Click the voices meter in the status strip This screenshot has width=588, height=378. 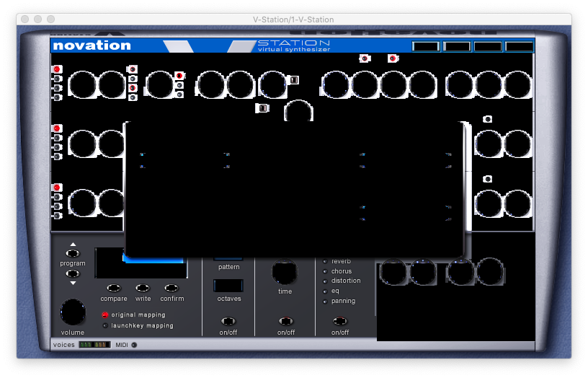coord(94,345)
